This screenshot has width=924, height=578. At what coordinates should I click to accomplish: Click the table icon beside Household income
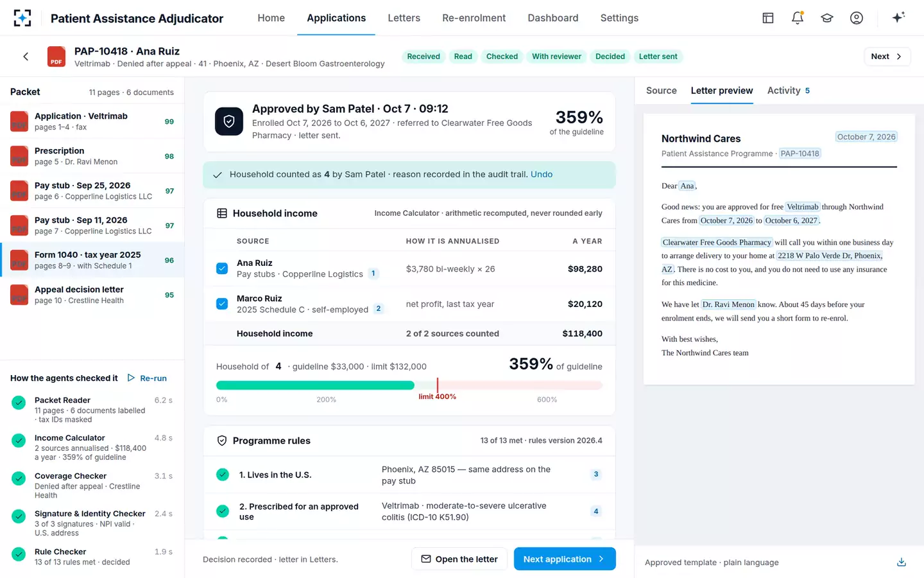(222, 213)
